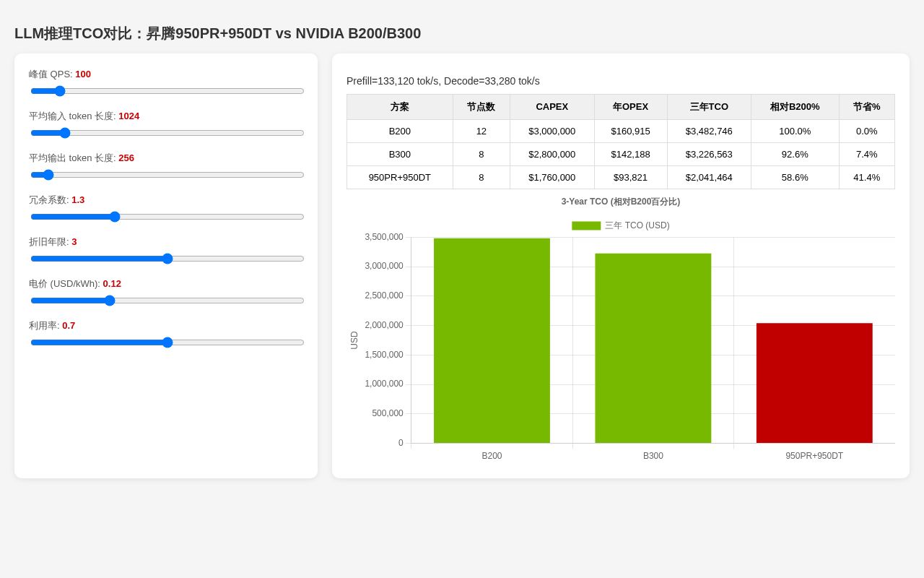Click the $93,821 annual OPEX cell
The width and height of the screenshot is (924, 578).
[x=631, y=178]
